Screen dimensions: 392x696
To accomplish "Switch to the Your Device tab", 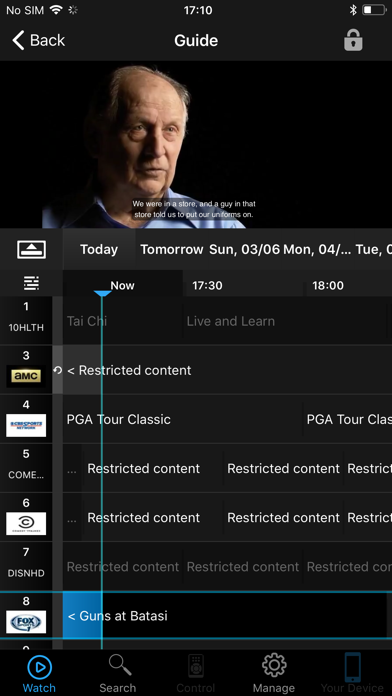I will pos(352,674).
